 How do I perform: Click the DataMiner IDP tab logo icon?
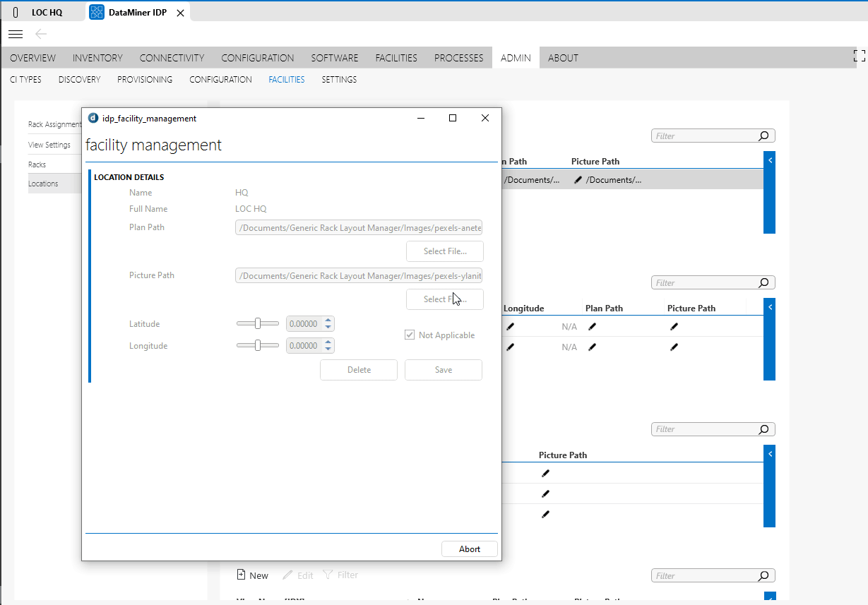pos(97,12)
